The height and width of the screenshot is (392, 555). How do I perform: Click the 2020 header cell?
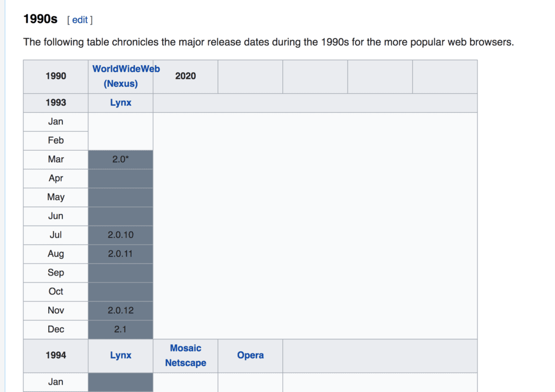(185, 76)
